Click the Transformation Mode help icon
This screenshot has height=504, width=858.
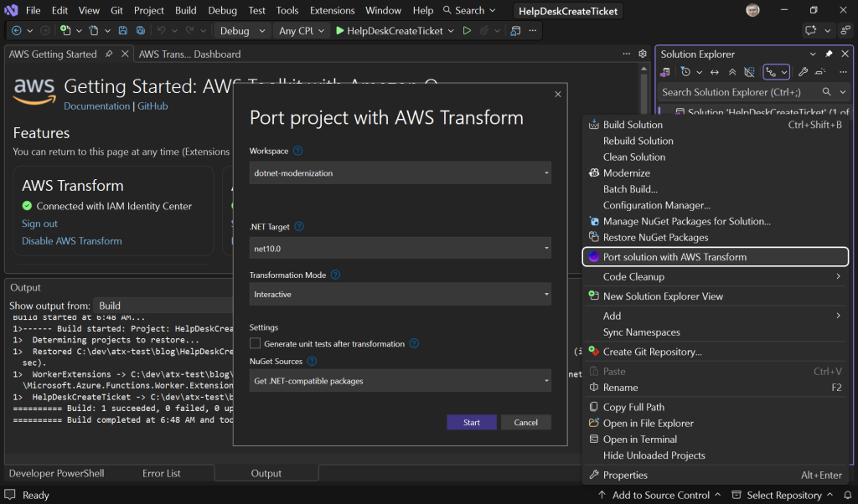click(x=335, y=275)
